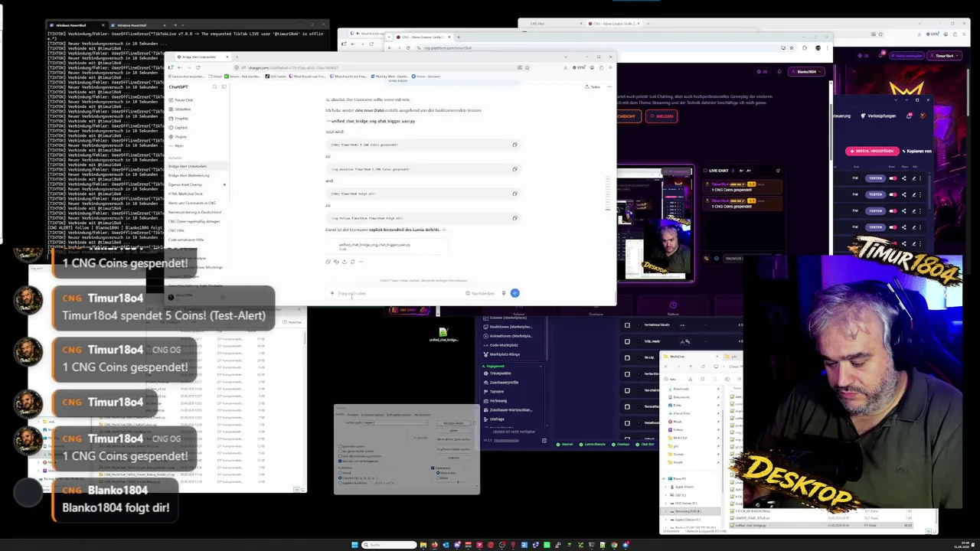Viewport: 980px width, 551px height.
Task: Regenerate the ChatGPT response
Action: 352,262
